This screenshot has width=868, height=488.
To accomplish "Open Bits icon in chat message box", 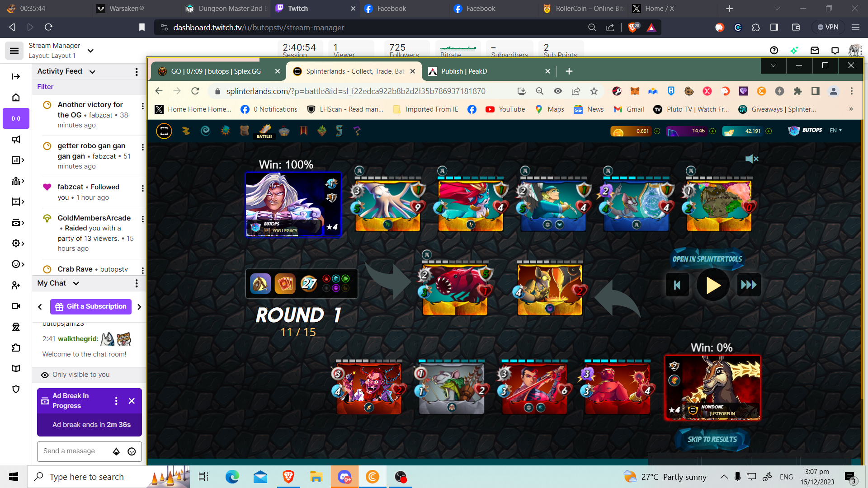I will (x=116, y=451).
